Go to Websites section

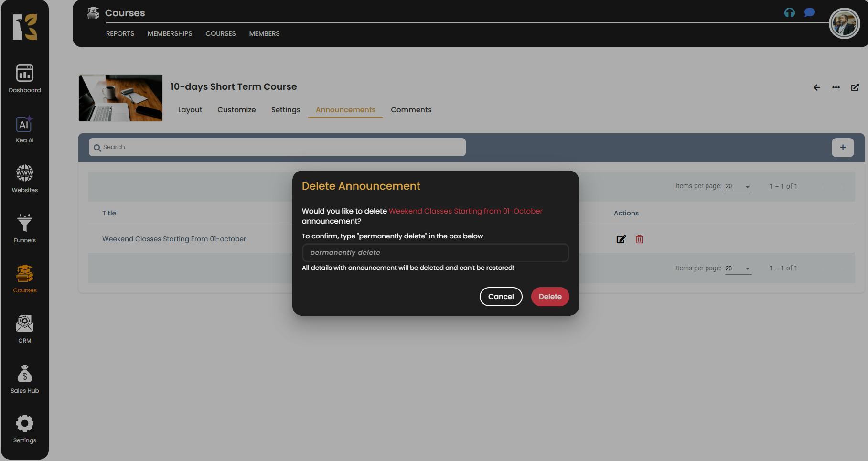(x=24, y=179)
